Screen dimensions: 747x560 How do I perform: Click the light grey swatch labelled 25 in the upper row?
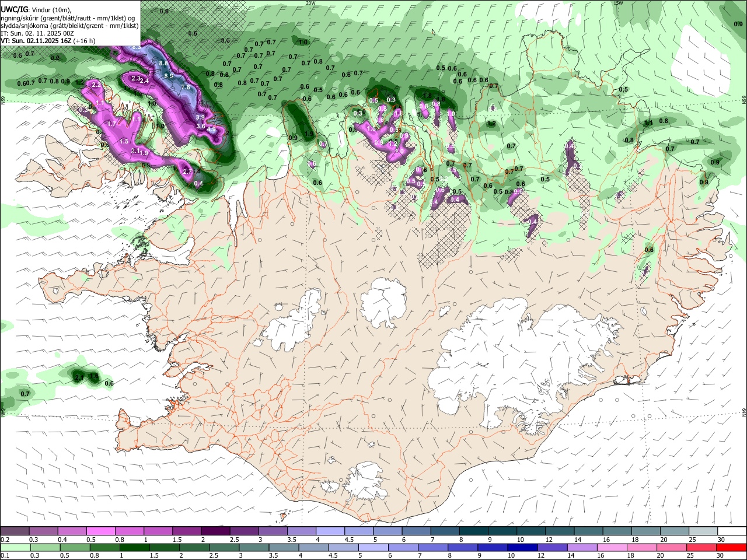703,531
